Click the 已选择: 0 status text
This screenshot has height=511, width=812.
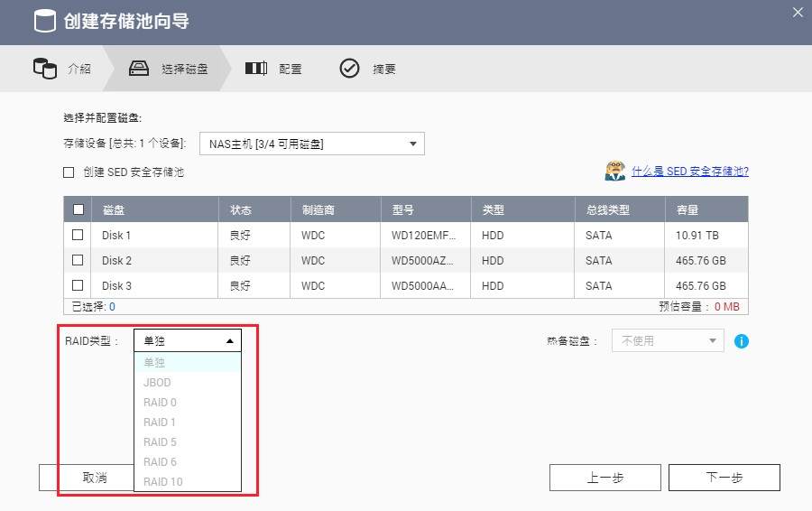pos(93,307)
